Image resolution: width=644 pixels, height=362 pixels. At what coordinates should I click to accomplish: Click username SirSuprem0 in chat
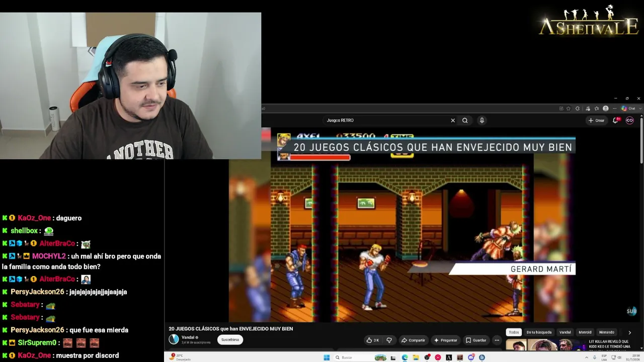click(x=37, y=343)
